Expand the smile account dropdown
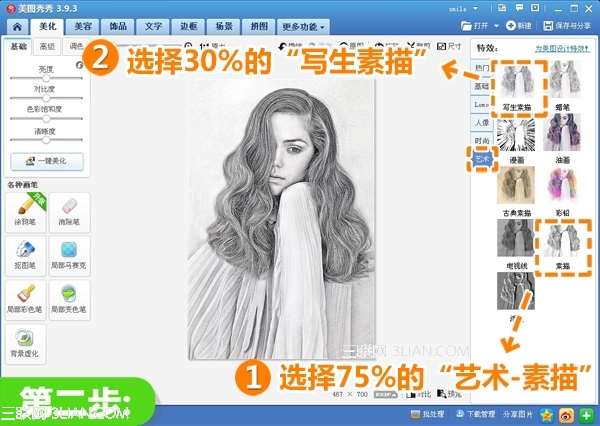Viewport: 600px width, 426px height. click(x=476, y=8)
